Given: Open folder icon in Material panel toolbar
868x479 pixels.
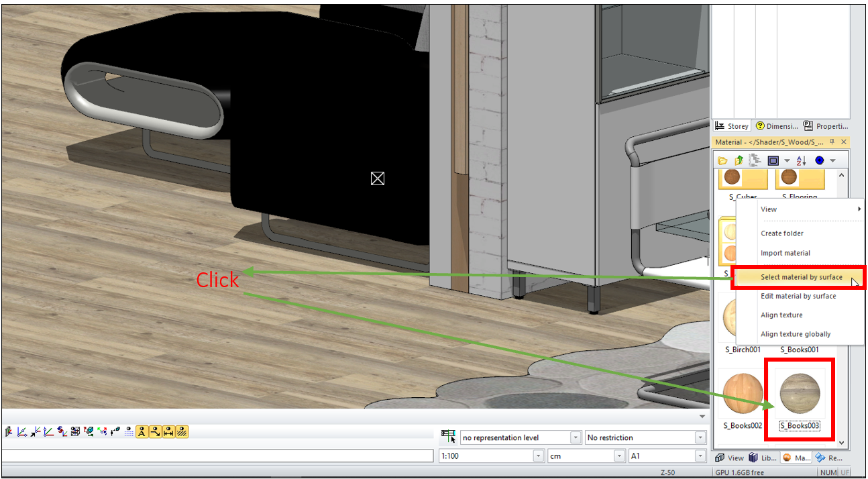Looking at the screenshot, I should click(x=722, y=161).
